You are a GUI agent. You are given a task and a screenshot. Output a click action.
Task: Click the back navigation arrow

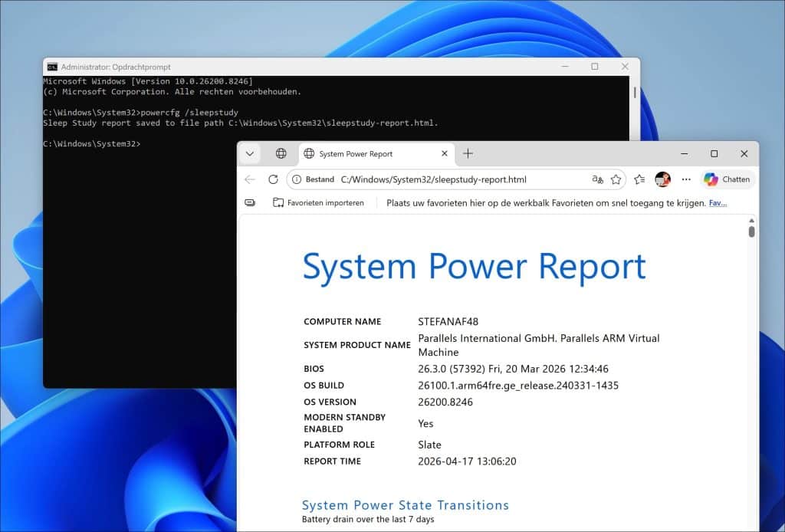[250, 179]
